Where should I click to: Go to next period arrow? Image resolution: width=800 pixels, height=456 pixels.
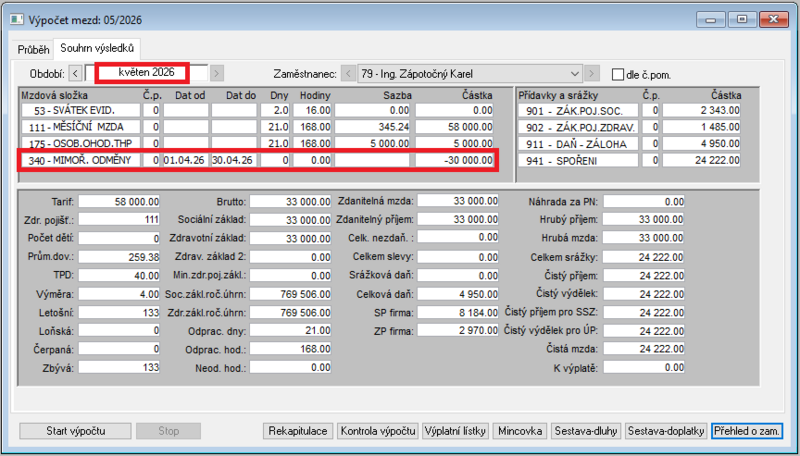(217, 73)
